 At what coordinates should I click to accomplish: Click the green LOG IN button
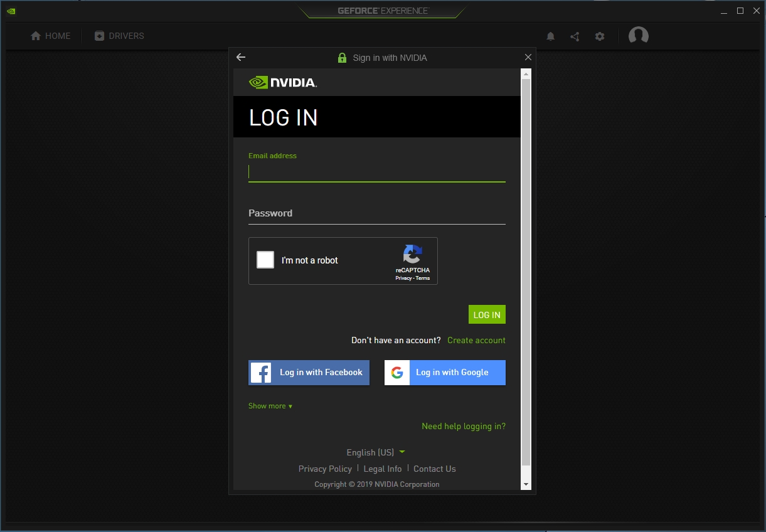pos(487,315)
